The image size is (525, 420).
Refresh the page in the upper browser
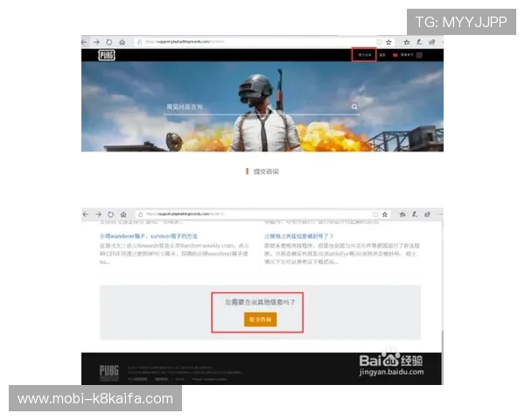click(x=109, y=42)
